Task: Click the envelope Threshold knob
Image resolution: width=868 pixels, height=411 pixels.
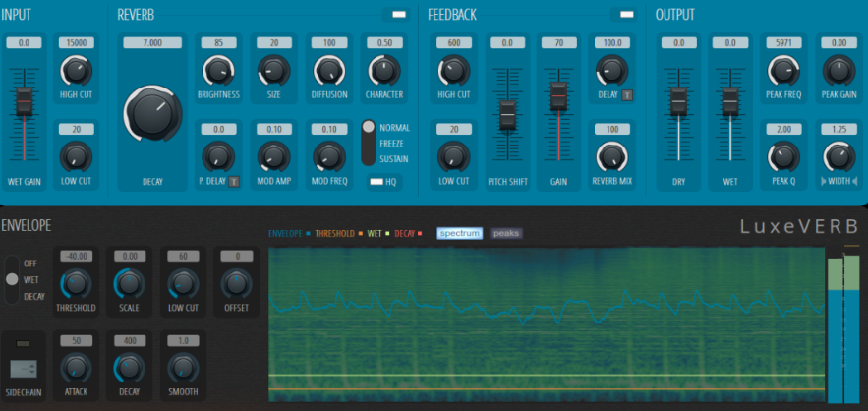Action: point(76,284)
